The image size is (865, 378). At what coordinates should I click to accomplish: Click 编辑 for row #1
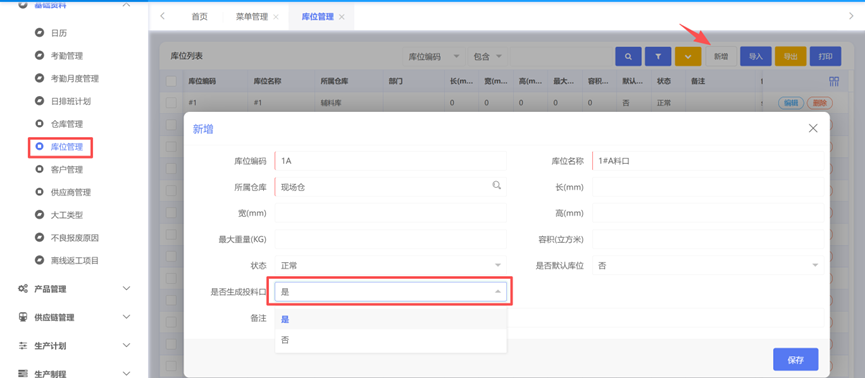[x=791, y=103]
